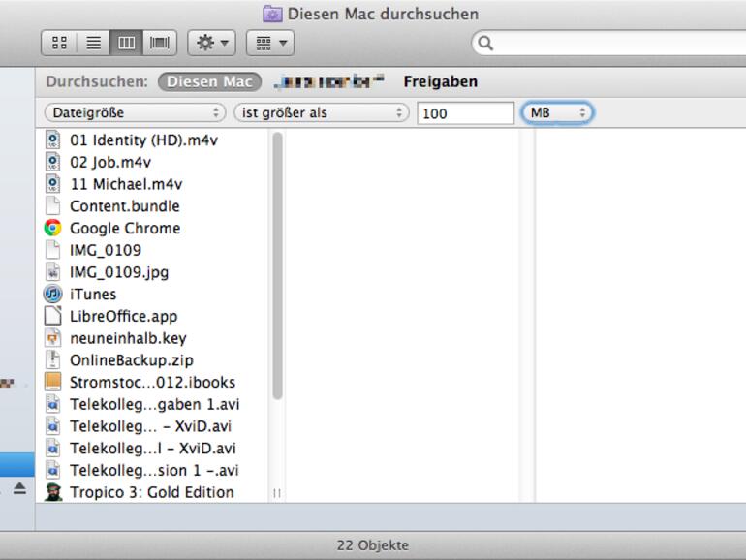Click the window title folder icon
This screenshot has height=560, width=746.
(x=272, y=14)
